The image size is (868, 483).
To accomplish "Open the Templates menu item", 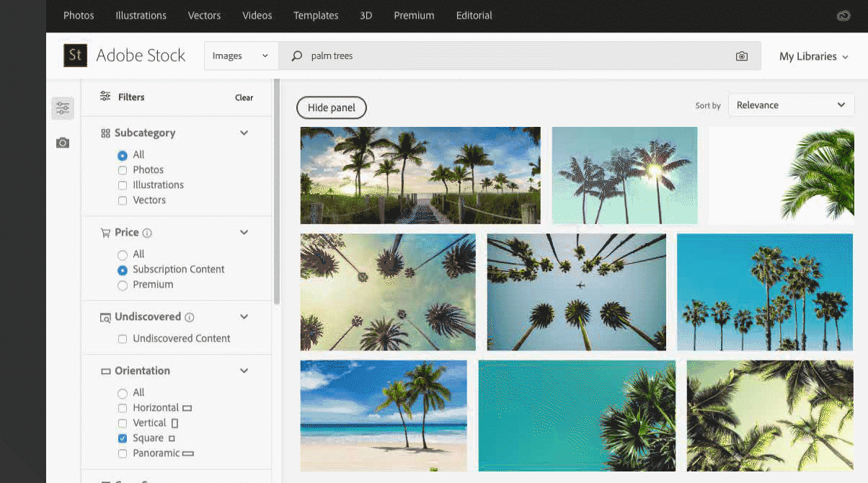I will tap(316, 16).
